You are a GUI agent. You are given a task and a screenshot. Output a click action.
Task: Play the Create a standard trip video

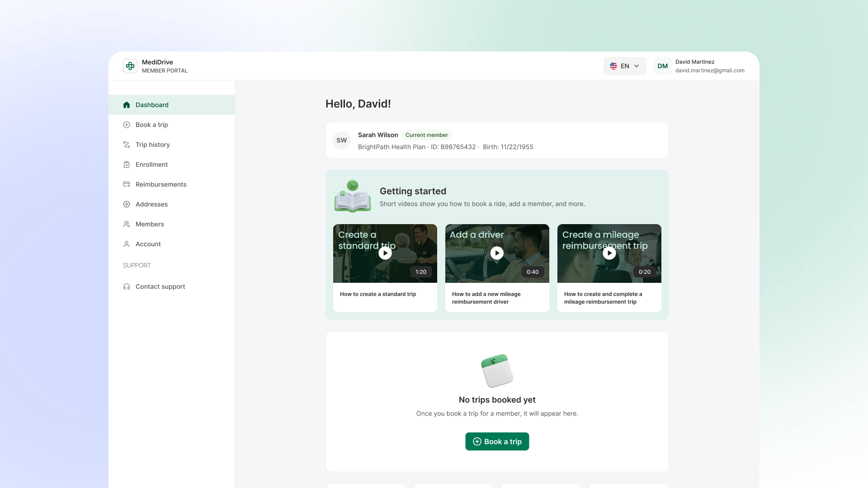tap(385, 253)
